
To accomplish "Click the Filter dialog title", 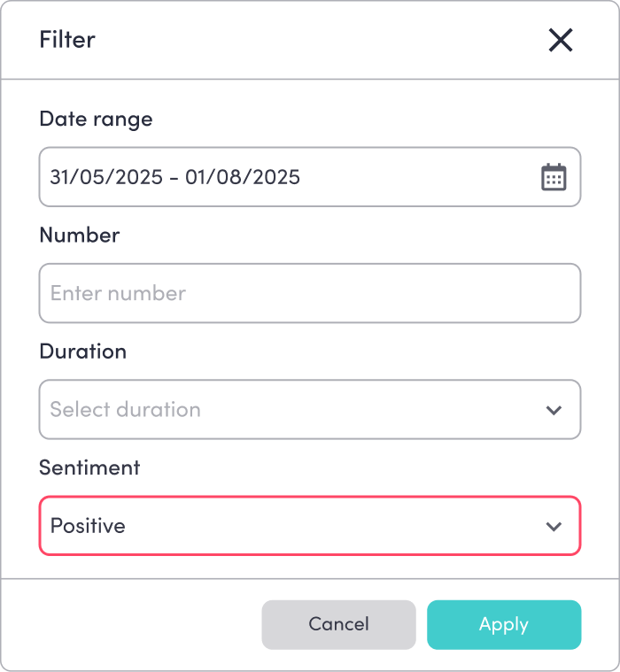I will tap(67, 40).
